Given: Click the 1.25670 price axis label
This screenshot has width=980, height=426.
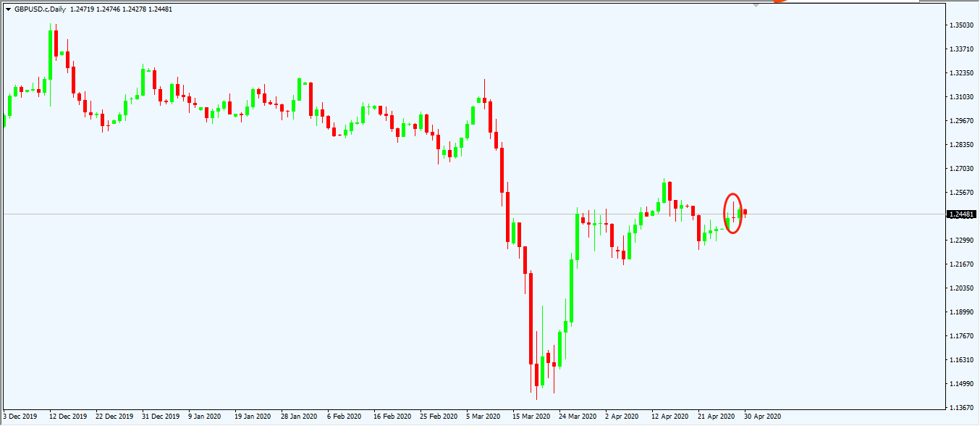Looking at the screenshot, I should pos(962,193).
